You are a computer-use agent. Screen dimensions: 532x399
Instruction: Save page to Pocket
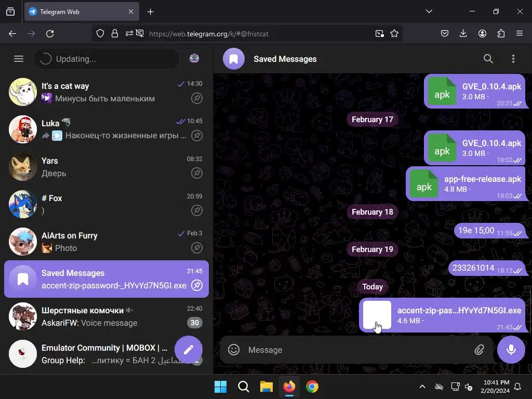coord(445,34)
